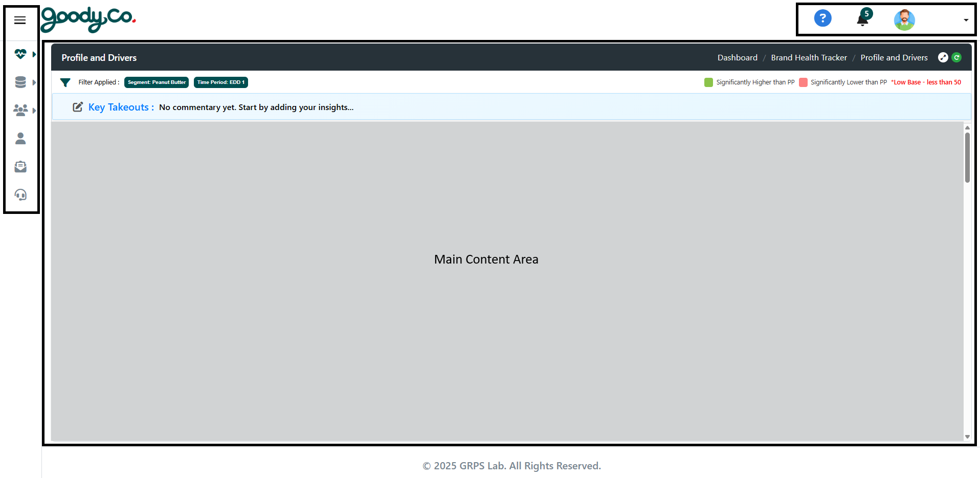Expand the user profile dropdown arrow
Image resolution: width=980 pixels, height=478 pixels.
click(x=966, y=20)
